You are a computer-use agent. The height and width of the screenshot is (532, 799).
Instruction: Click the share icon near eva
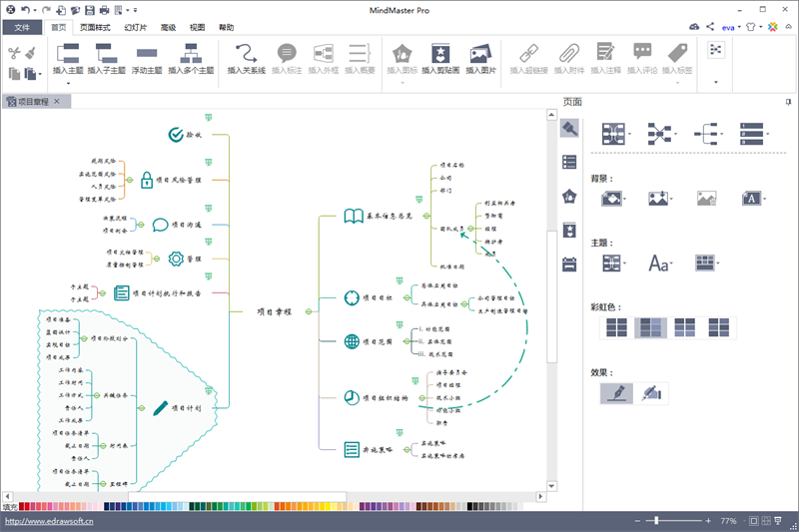pos(710,27)
